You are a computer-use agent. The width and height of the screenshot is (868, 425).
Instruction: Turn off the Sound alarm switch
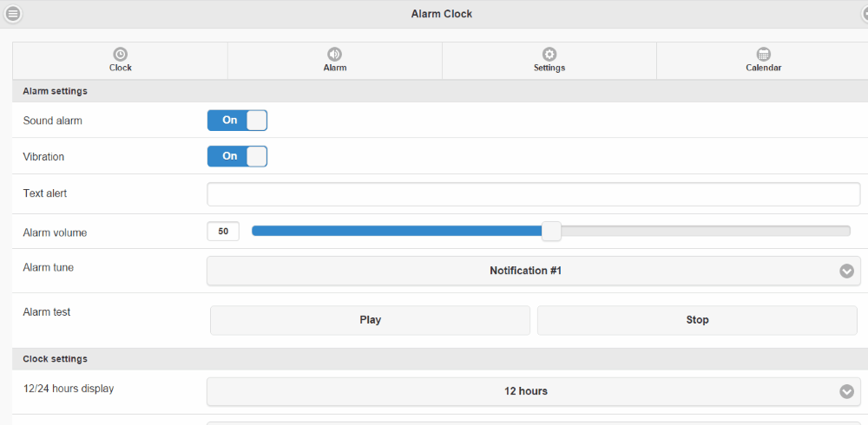[x=237, y=120]
